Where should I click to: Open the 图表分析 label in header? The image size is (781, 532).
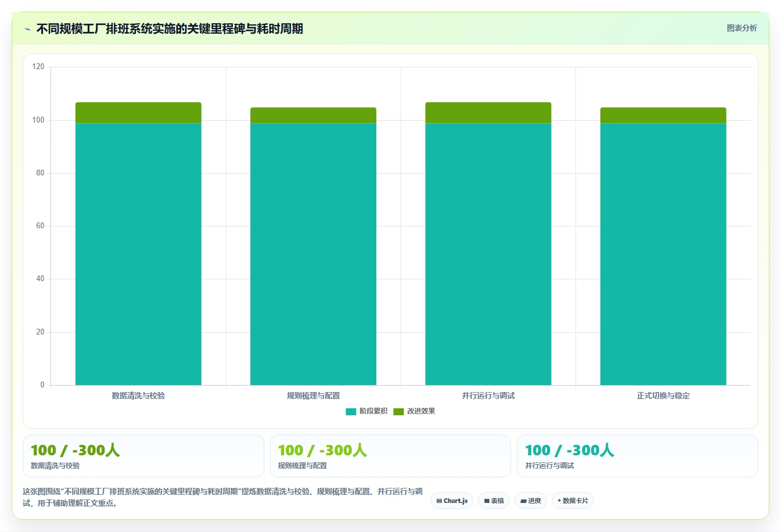tap(742, 28)
